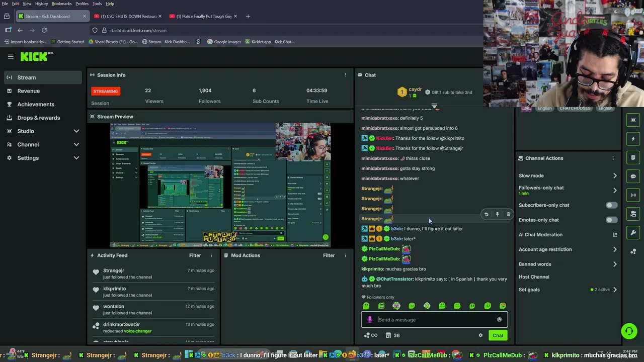
Task: Open Account age restriction arrow
Action: tap(615, 249)
